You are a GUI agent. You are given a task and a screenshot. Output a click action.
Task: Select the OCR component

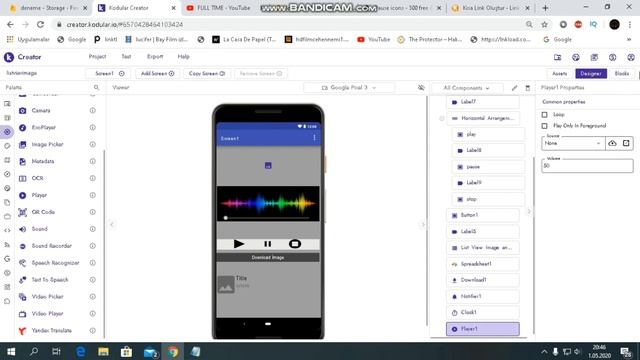(37, 178)
